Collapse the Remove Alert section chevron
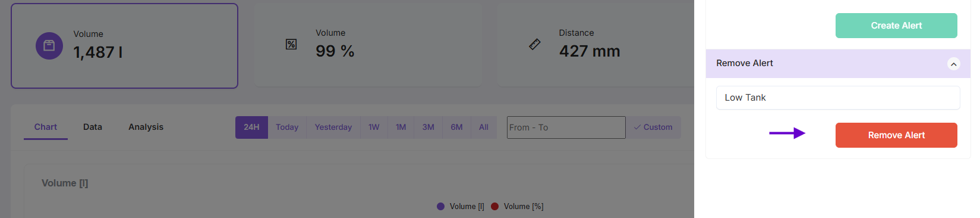The height and width of the screenshot is (218, 980). tap(953, 64)
